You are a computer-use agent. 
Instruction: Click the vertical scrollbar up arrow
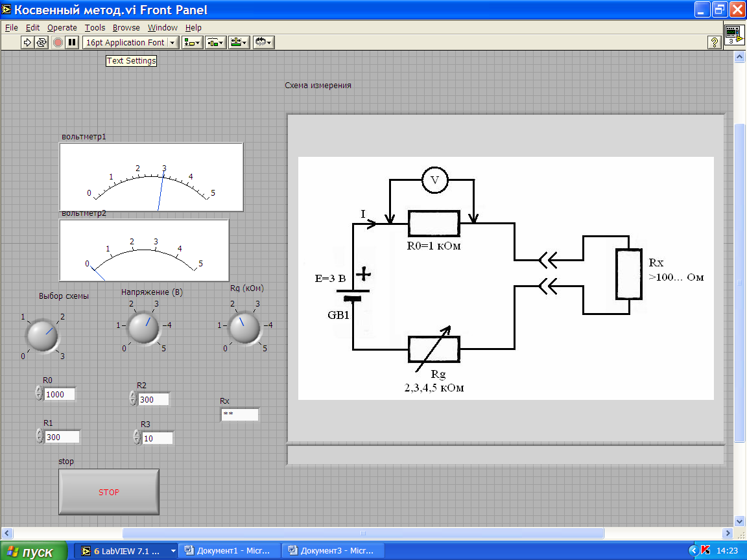pyautogui.click(x=739, y=57)
